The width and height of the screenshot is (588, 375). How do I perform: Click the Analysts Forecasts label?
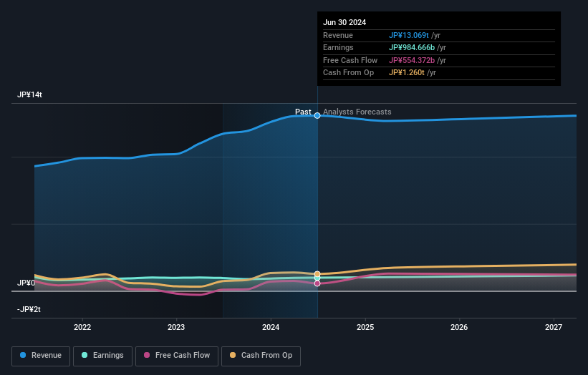[357, 112]
